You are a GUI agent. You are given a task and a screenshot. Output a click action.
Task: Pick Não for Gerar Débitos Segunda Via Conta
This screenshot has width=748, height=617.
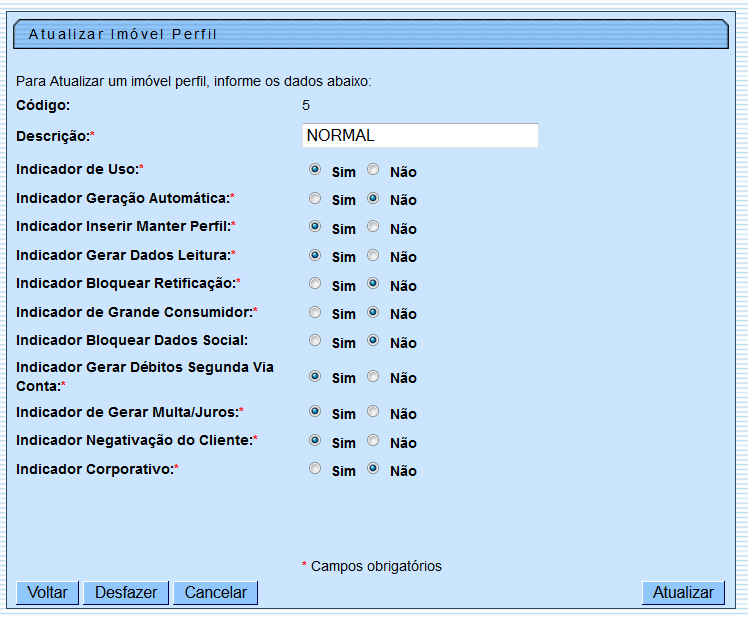(x=373, y=377)
